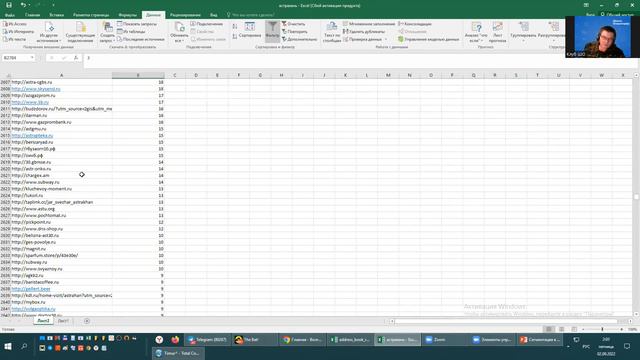Manage Data Model (Управление моделью данных)
The width and height of the screenshot is (640, 360).
pyautogui.click(x=429, y=39)
